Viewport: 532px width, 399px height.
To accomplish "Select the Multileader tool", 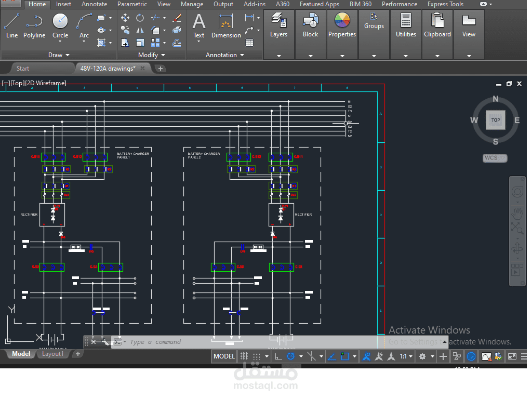I will [249, 30].
